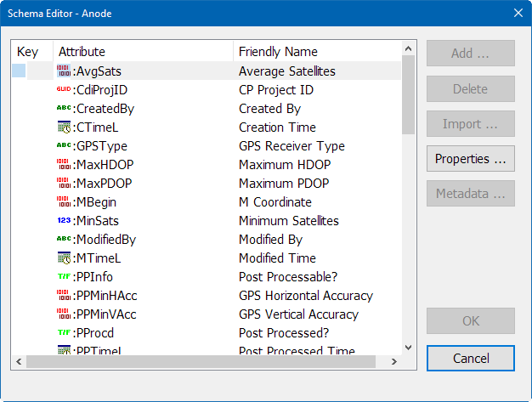532x402 pixels.
Task: Click the ABC text icon for CreatedBy
Action: click(64, 108)
